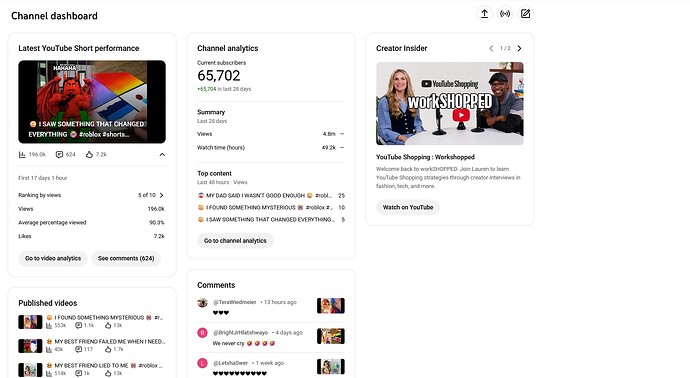Go to previous Creator Insider card
690x378 pixels.
coord(491,48)
